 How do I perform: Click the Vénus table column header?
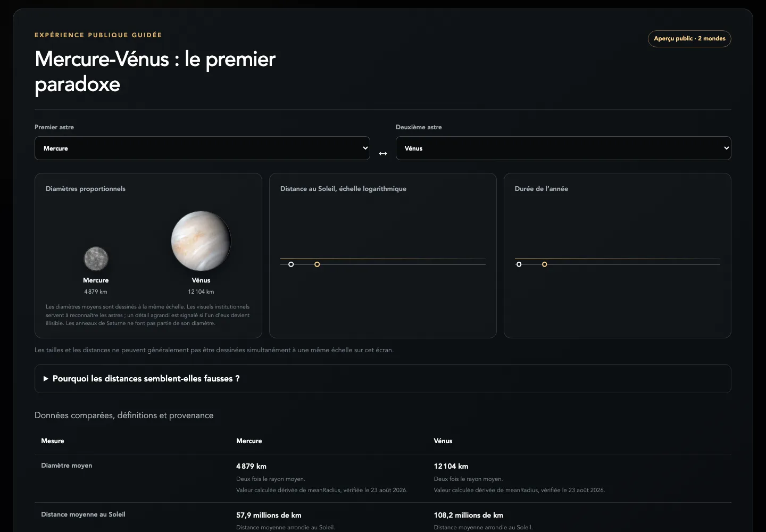[x=443, y=441]
